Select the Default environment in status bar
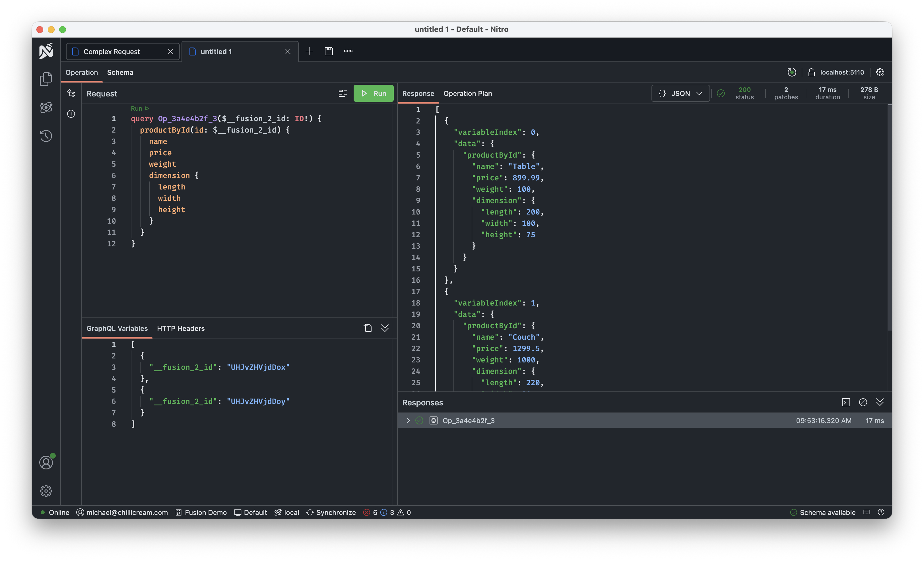This screenshot has width=924, height=561. pyautogui.click(x=251, y=512)
